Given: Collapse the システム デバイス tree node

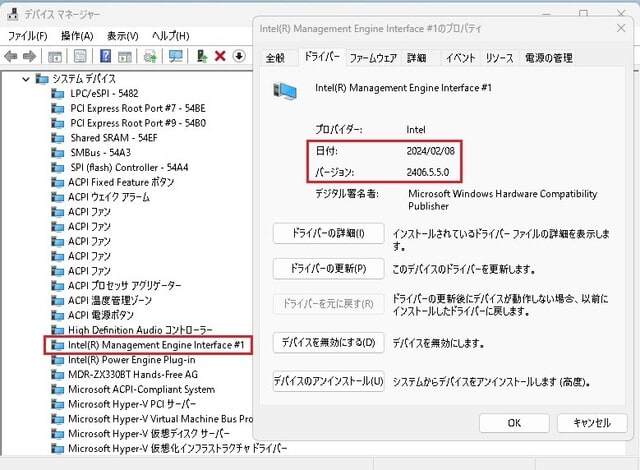Looking at the screenshot, I should tap(26, 79).
